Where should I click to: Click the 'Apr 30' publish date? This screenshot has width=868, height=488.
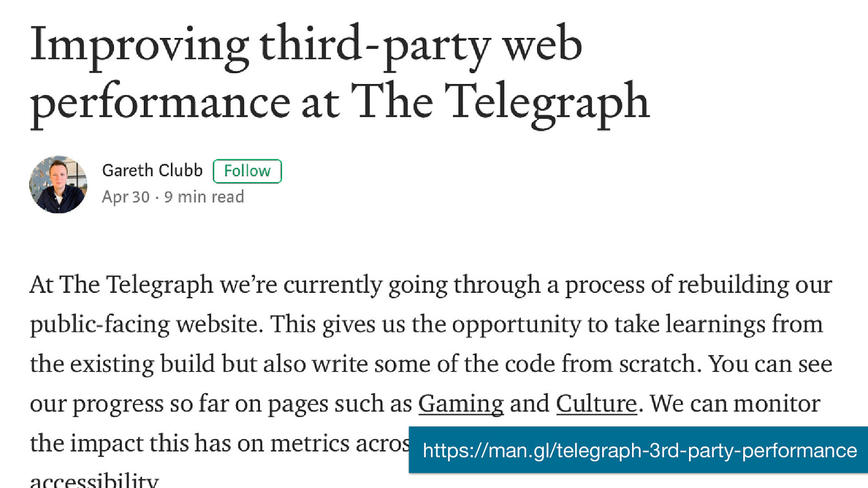point(126,197)
